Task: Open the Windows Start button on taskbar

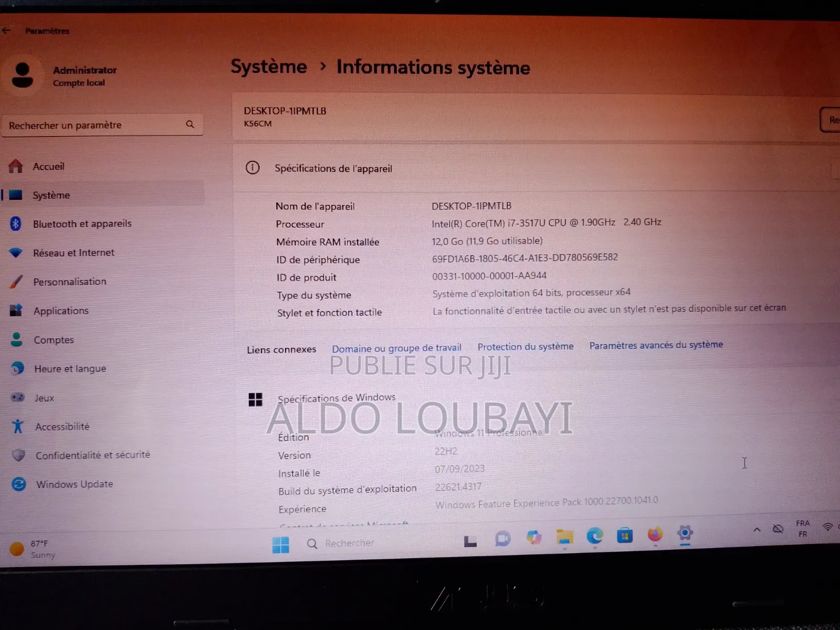Action: (281, 544)
